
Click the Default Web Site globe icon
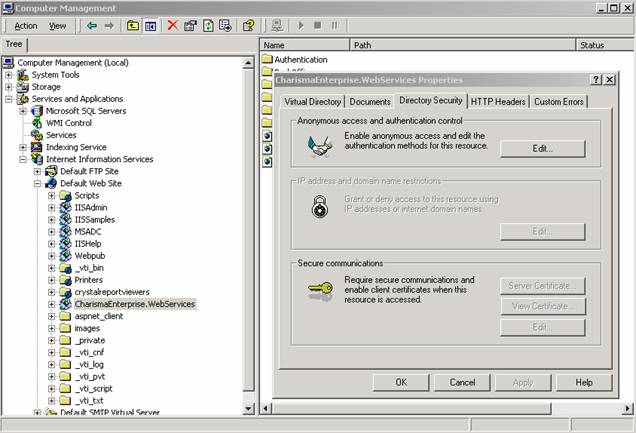[x=51, y=183]
